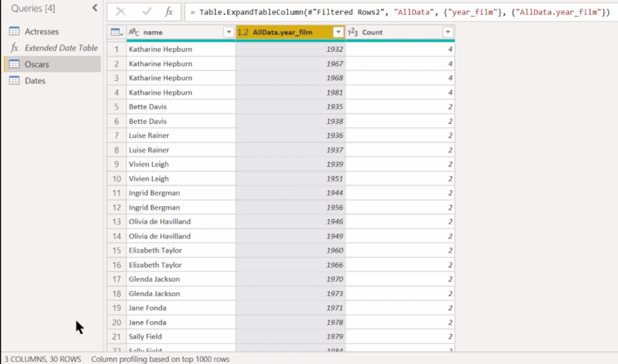Click row number 16

tap(116, 265)
